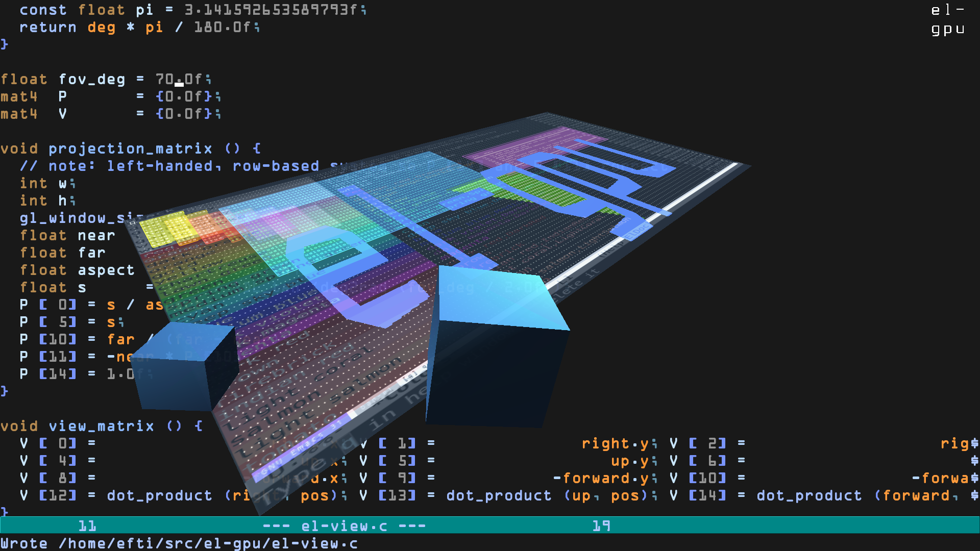Click the view_matrix function name
980x551 pixels.
coord(101,426)
